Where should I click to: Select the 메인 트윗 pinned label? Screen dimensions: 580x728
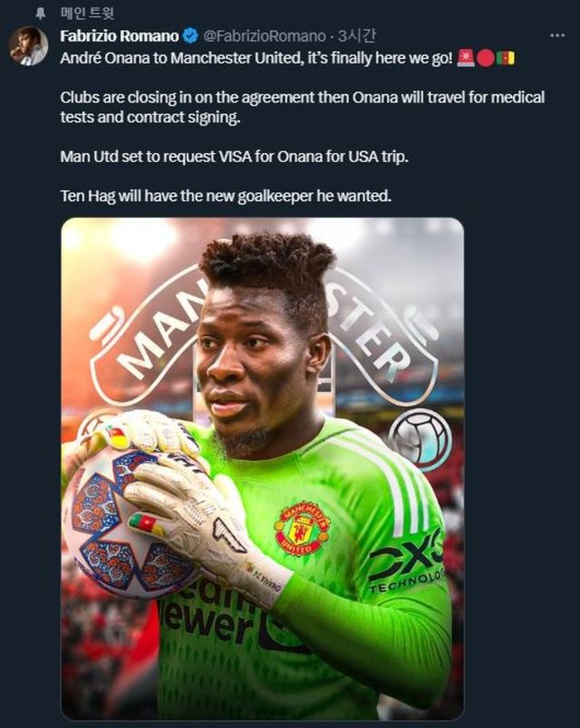(x=87, y=13)
